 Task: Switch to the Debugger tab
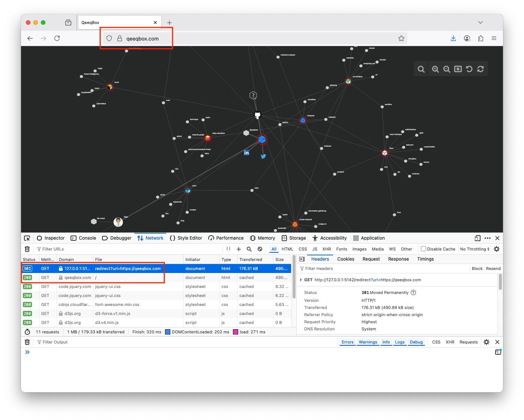click(117, 238)
